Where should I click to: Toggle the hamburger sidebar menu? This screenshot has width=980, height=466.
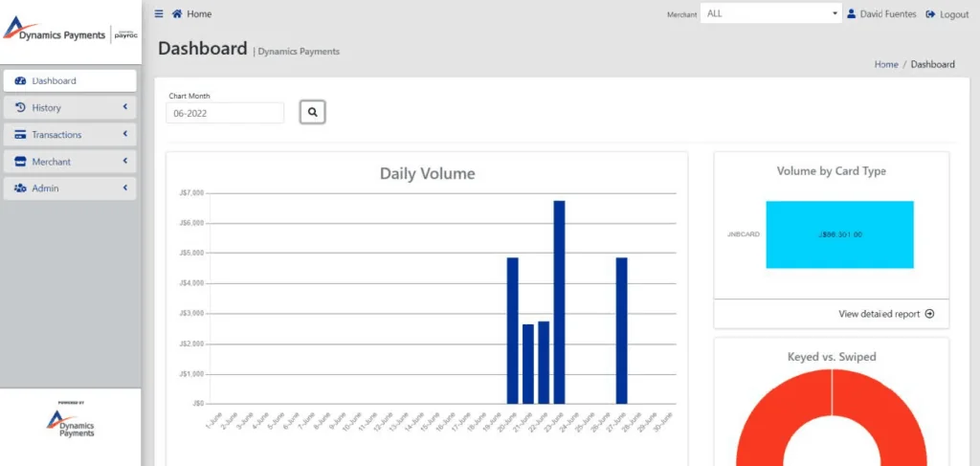point(159,13)
